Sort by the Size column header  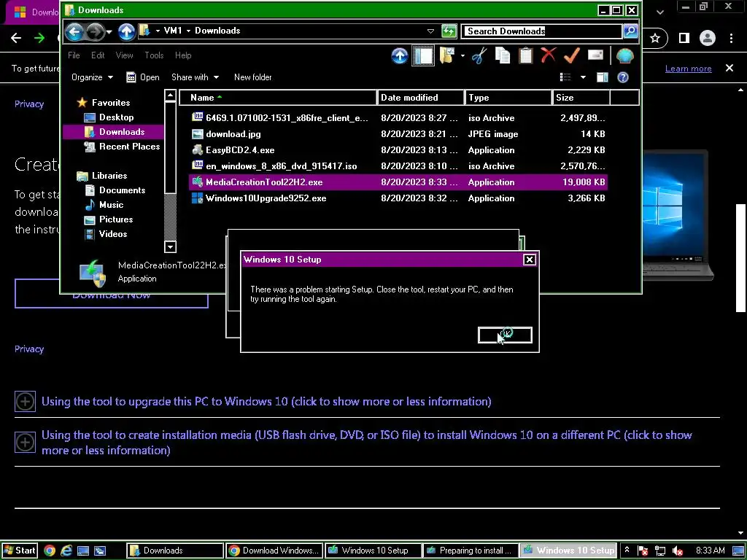click(x=581, y=98)
